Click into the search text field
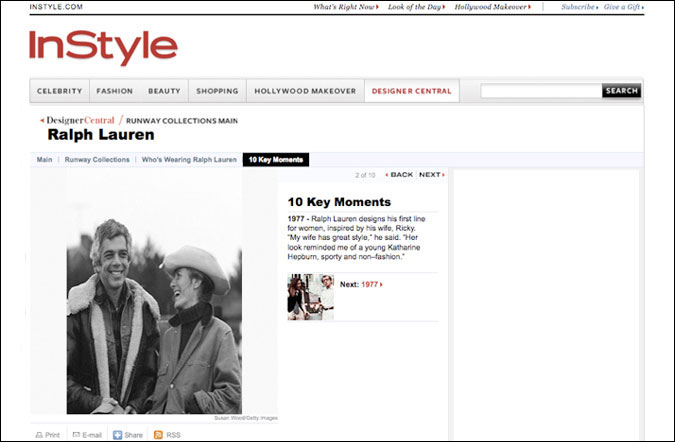This screenshot has height=442, width=675. (540, 91)
